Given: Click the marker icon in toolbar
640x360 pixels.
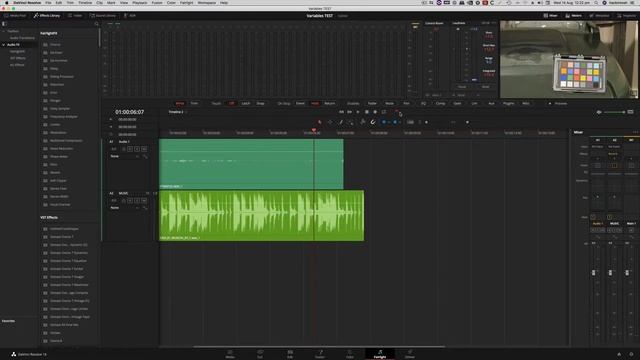Looking at the screenshot, I should (395, 122).
